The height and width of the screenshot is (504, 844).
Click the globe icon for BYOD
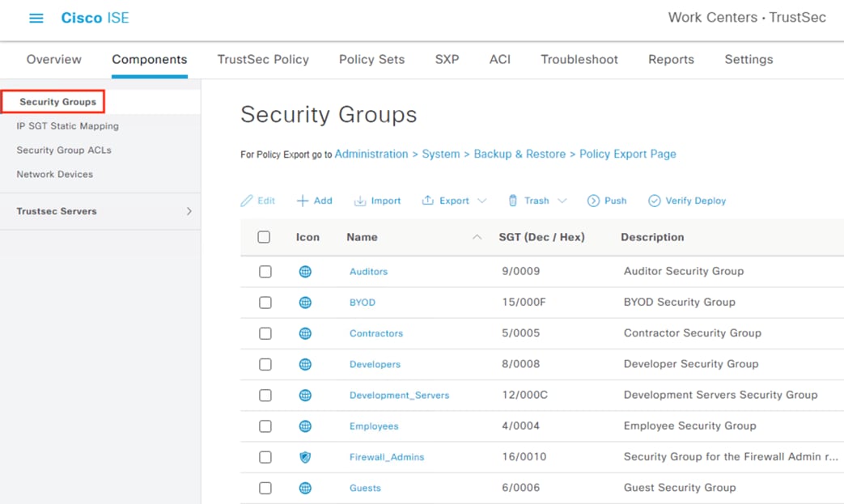pos(305,303)
